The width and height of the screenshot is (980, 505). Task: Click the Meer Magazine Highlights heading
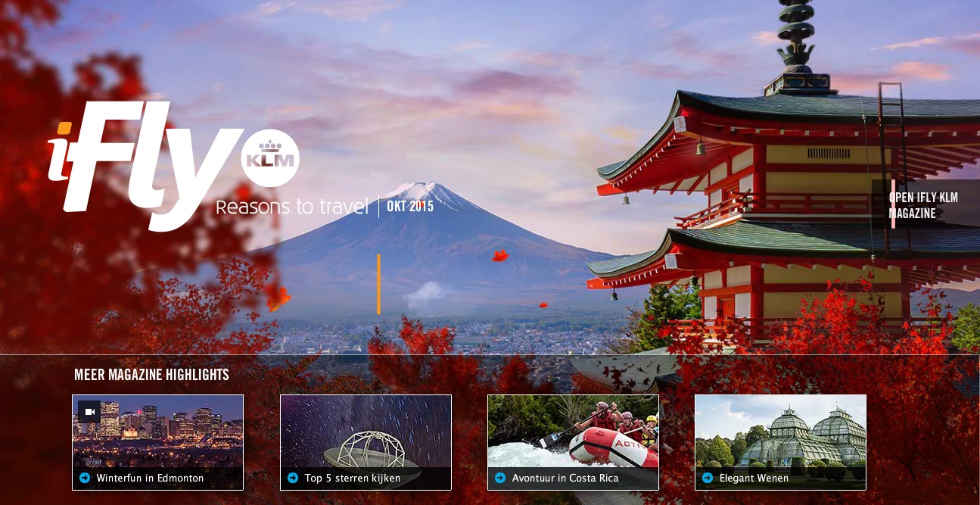click(x=151, y=375)
